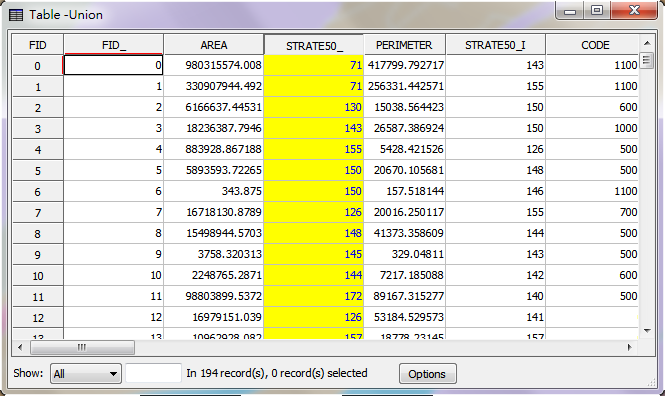665x396 pixels.
Task: Select row header 12
Action: [x=38, y=318]
